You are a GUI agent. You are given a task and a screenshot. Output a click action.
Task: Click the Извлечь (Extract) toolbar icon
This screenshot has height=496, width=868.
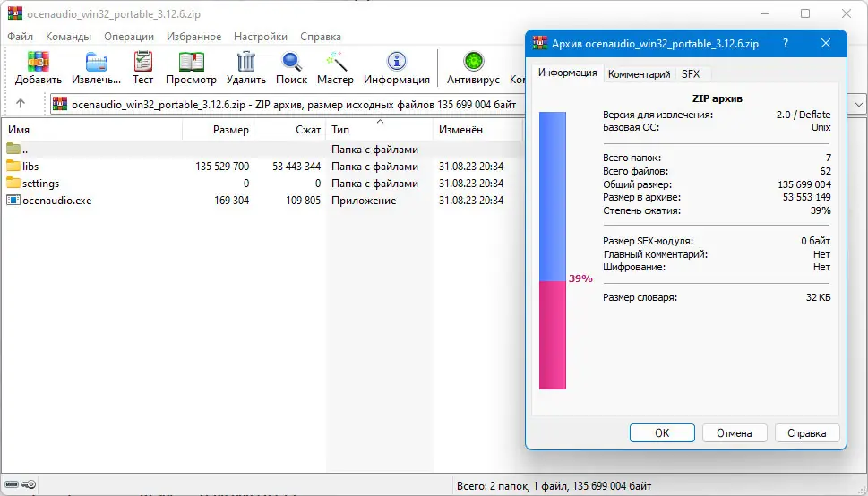click(97, 62)
